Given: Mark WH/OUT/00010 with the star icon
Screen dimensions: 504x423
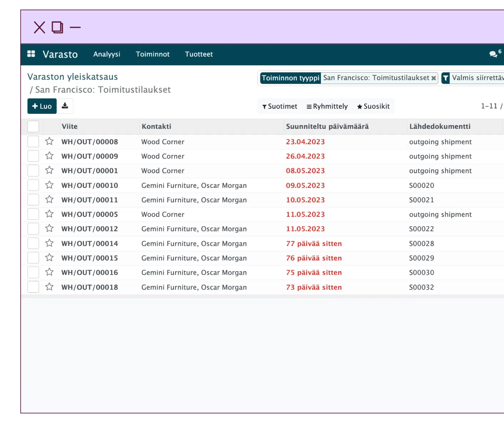Looking at the screenshot, I should coord(49,185).
